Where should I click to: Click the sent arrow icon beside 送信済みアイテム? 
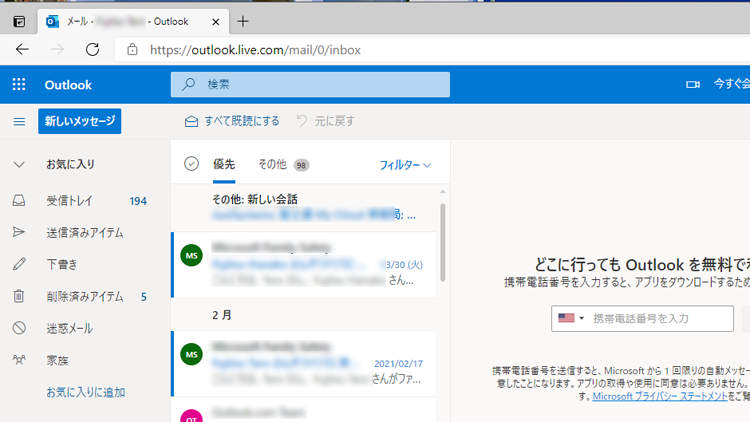click(x=19, y=233)
